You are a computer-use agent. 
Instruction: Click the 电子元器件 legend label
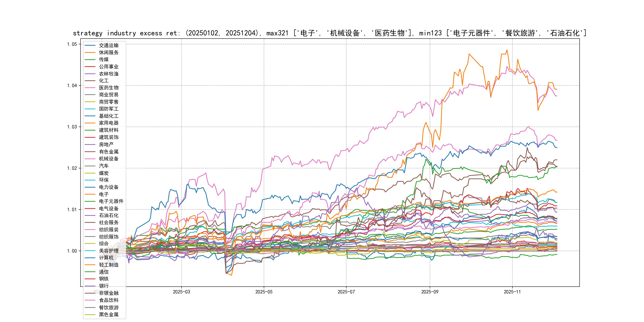pos(111,201)
